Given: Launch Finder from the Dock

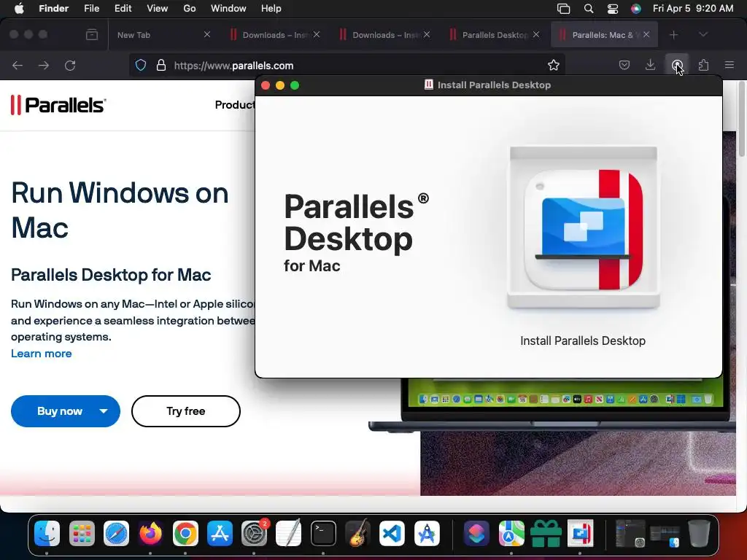Looking at the screenshot, I should pos(47,533).
